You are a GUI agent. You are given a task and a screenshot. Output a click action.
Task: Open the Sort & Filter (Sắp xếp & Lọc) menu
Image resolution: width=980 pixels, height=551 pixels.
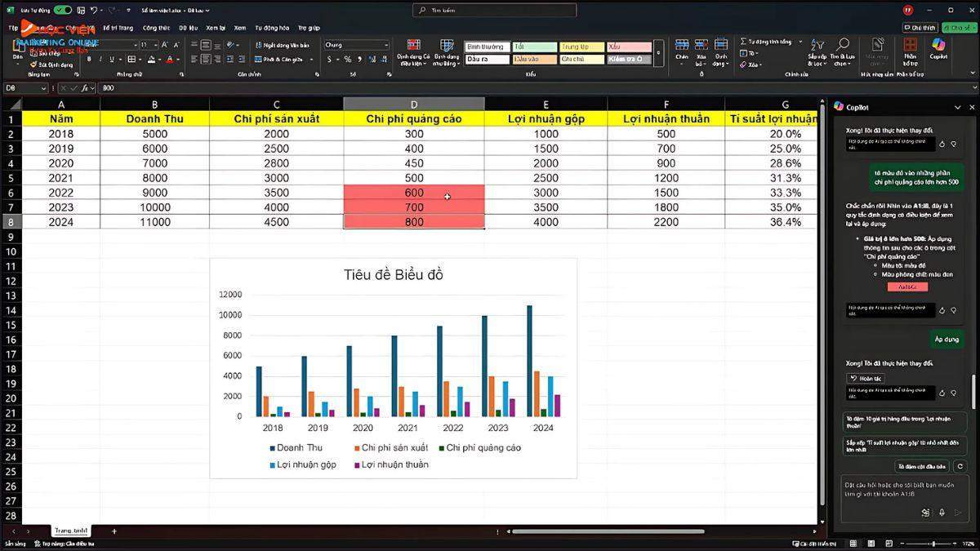[x=817, y=52]
